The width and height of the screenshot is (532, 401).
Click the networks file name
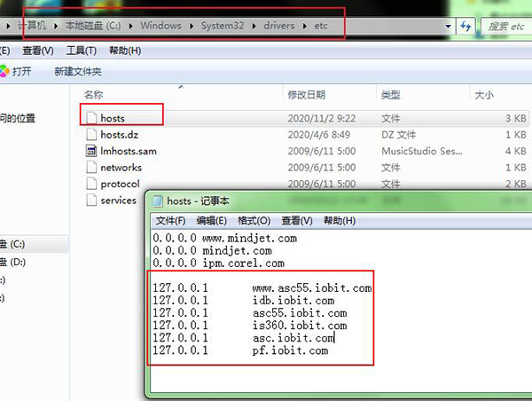(121, 168)
